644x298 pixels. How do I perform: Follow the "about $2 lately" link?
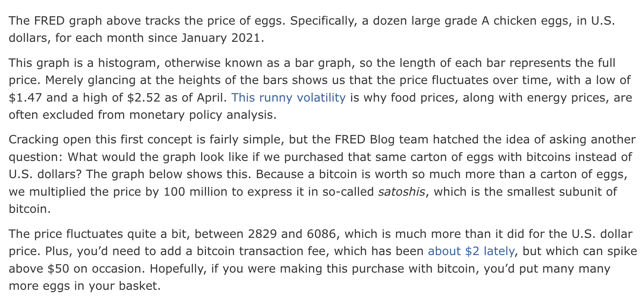[471, 251]
